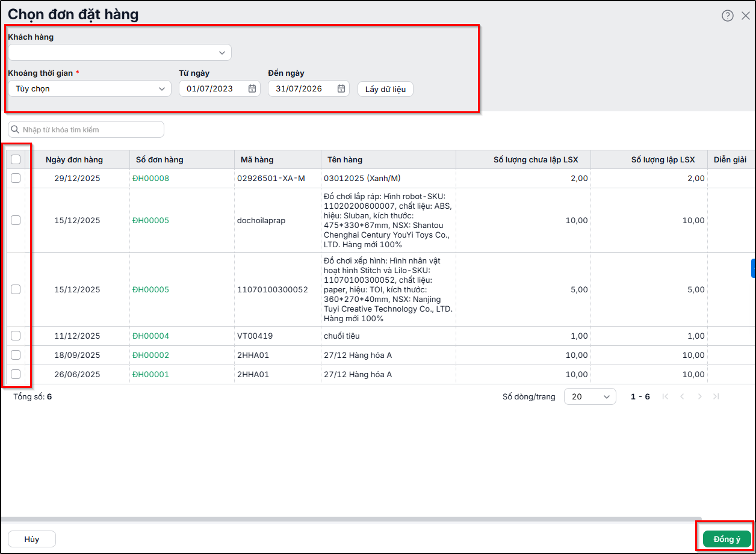Open the rows-per-page dropdown showing 20
756x554 pixels.
click(590, 396)
